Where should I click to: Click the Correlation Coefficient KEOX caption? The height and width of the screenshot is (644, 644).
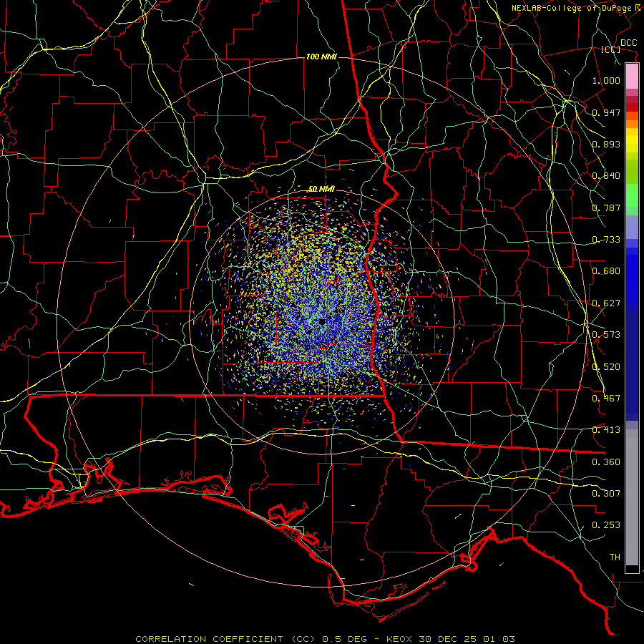tap(325, 639)
